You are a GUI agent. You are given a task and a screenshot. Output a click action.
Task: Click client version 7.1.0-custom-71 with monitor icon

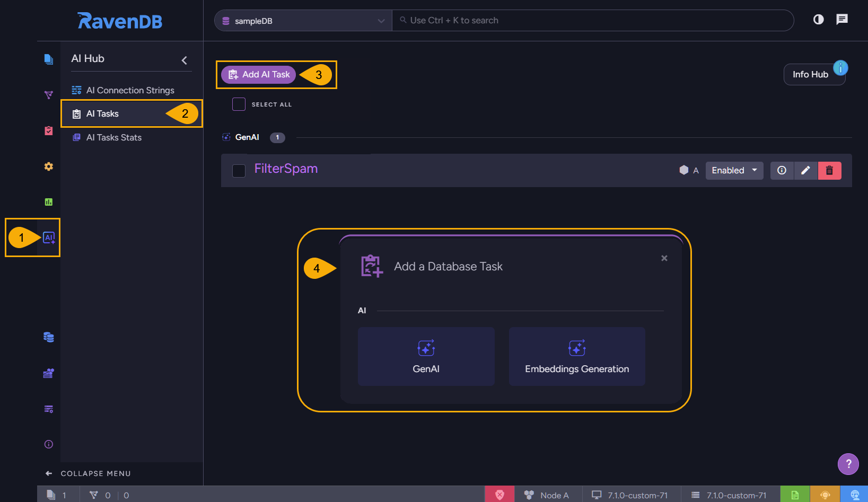(631, 495)
